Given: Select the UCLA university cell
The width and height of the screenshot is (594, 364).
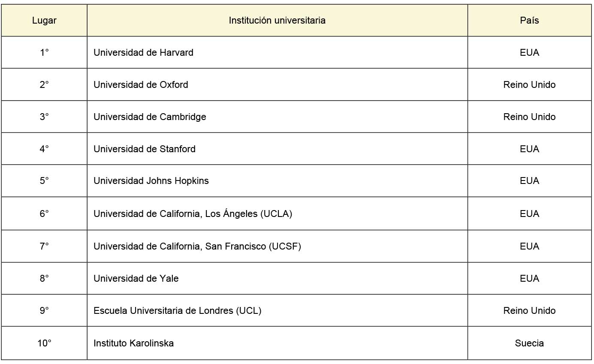Looking at the screenshot, I should click(x=193, y=214).
